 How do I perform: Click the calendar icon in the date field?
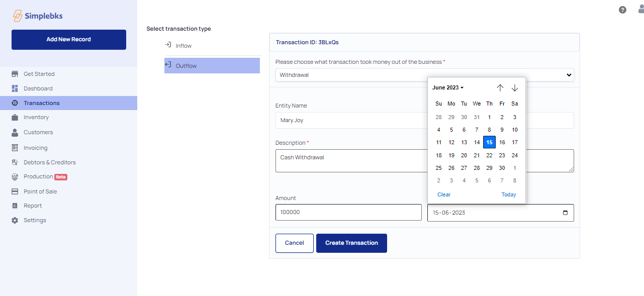pos(565,213)
